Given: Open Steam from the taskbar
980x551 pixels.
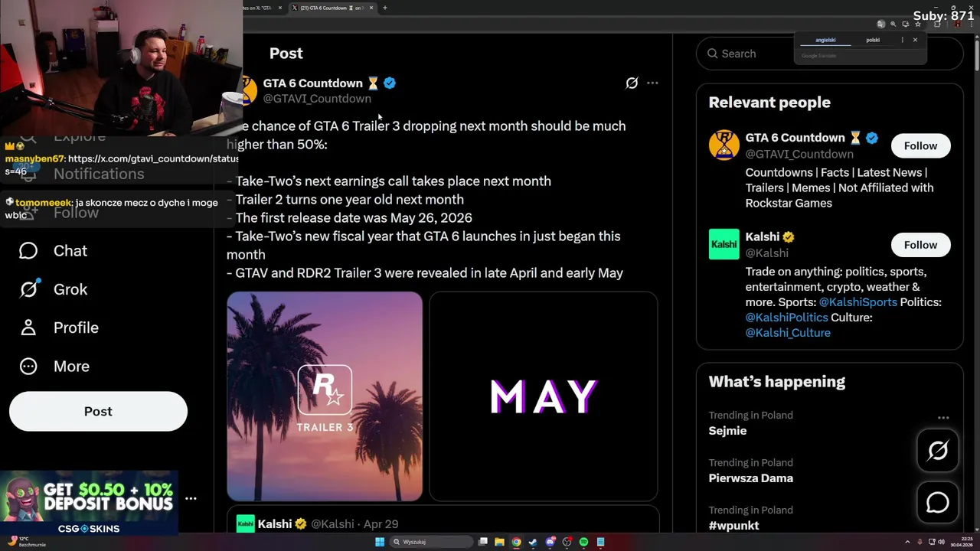Looking at the screenshot, I should pyautogui.click(x=533, y=542).
